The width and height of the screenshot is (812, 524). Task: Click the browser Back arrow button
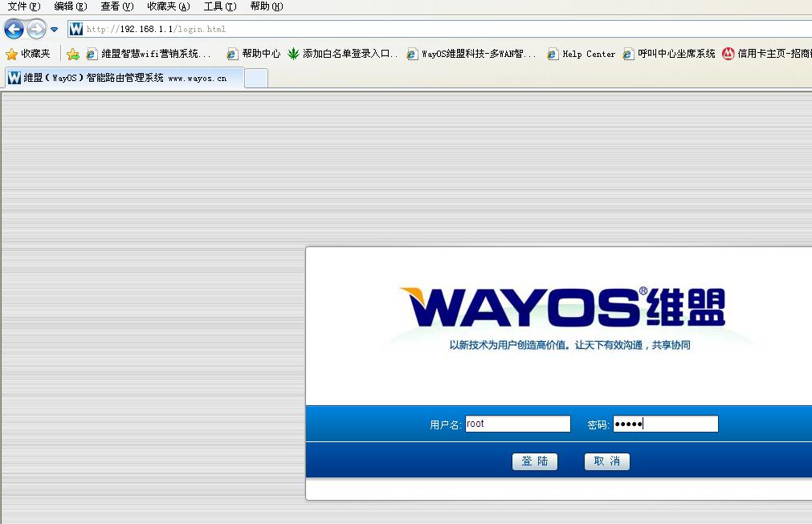pos(14,30)
